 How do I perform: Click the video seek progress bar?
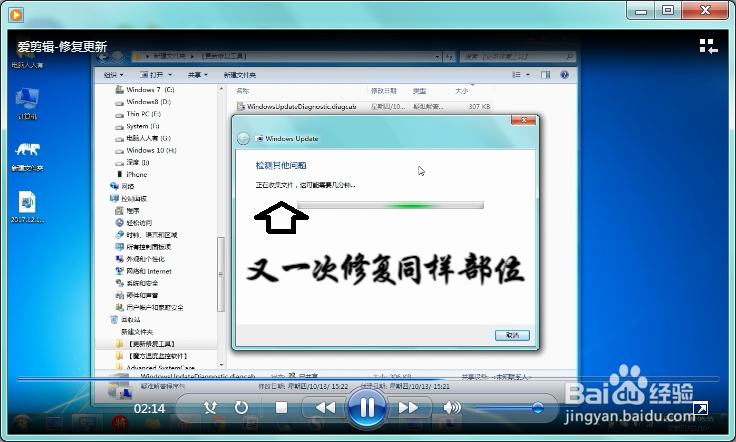pyautogui.click(x=368, y=379)
